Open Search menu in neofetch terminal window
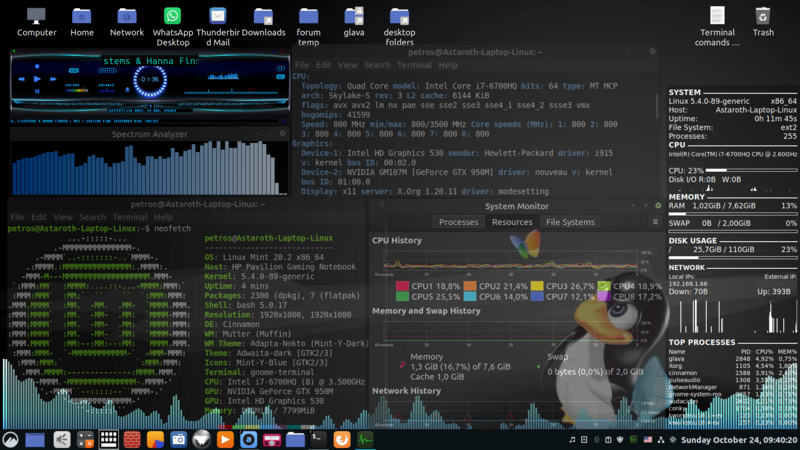Viewport: 800px width, 450px height. tap(92, 217)
